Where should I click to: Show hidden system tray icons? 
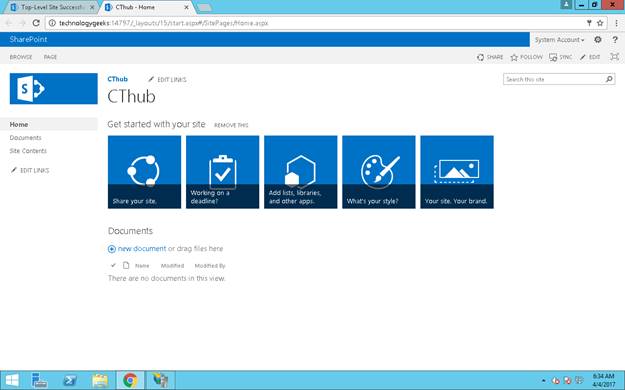click(x=544, y=380)
